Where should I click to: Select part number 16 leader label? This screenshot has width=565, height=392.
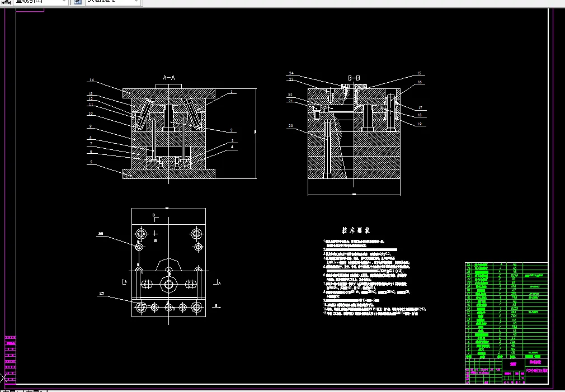(420, 82)
